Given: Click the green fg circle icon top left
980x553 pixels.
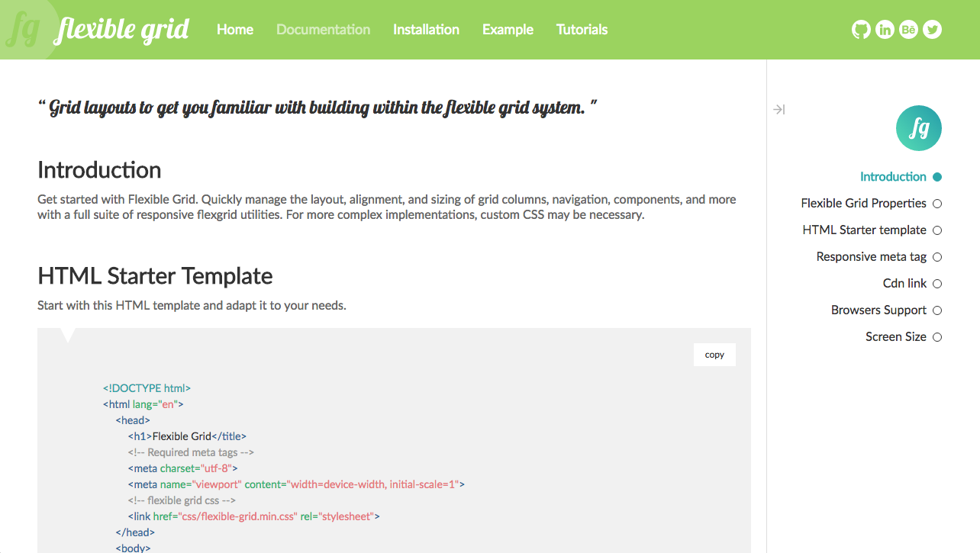Looking at the screenshot, I should click(x=25, y=29).
